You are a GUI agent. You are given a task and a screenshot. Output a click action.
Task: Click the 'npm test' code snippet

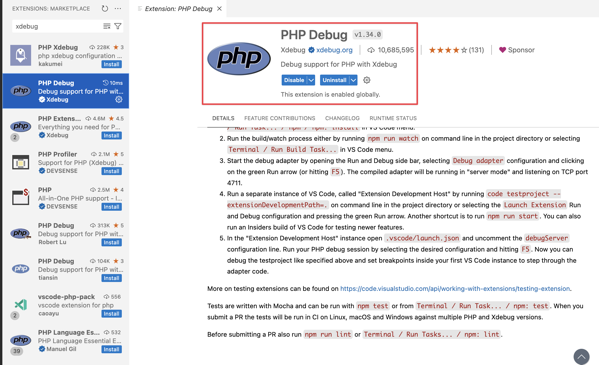(373, 306)
